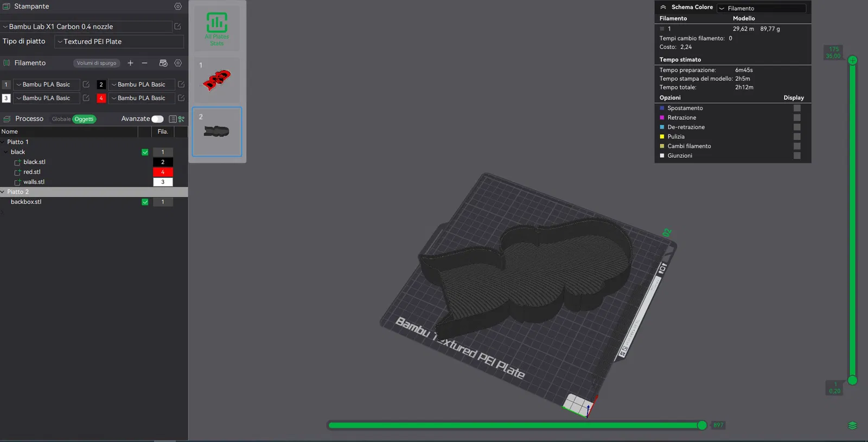Add a new filament with the plus icon

tap(130, 63)
